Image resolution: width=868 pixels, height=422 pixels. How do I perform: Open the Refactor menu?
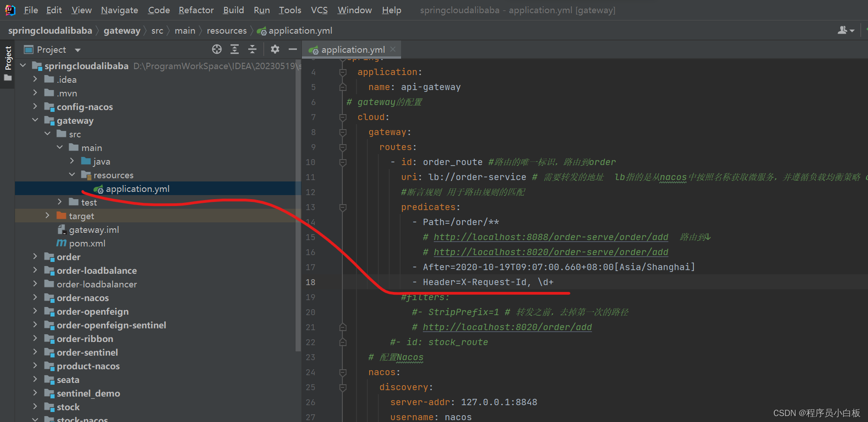[196, 10]
